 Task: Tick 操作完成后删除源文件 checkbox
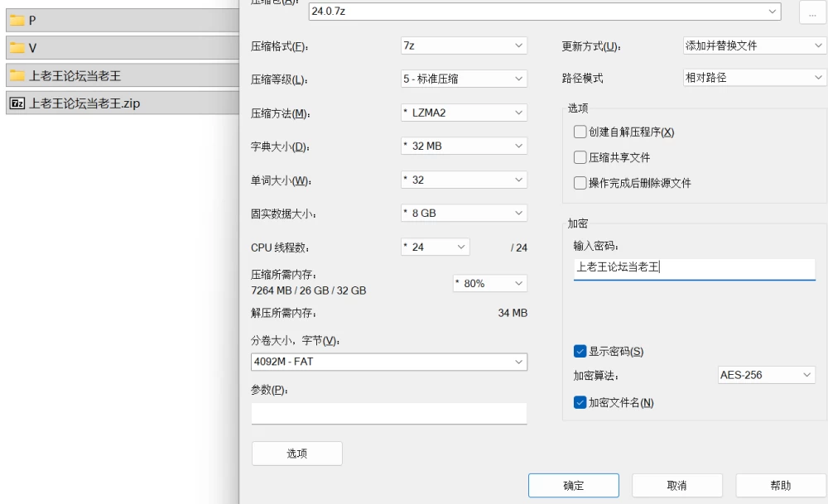(580, 183)
